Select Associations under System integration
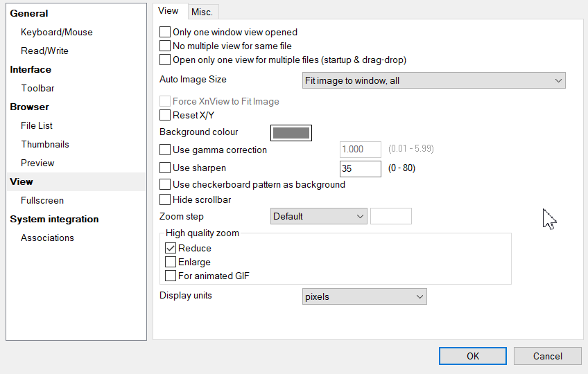This screenshot has width=588, height=374. pyautogui.click(x=47, y=238)
